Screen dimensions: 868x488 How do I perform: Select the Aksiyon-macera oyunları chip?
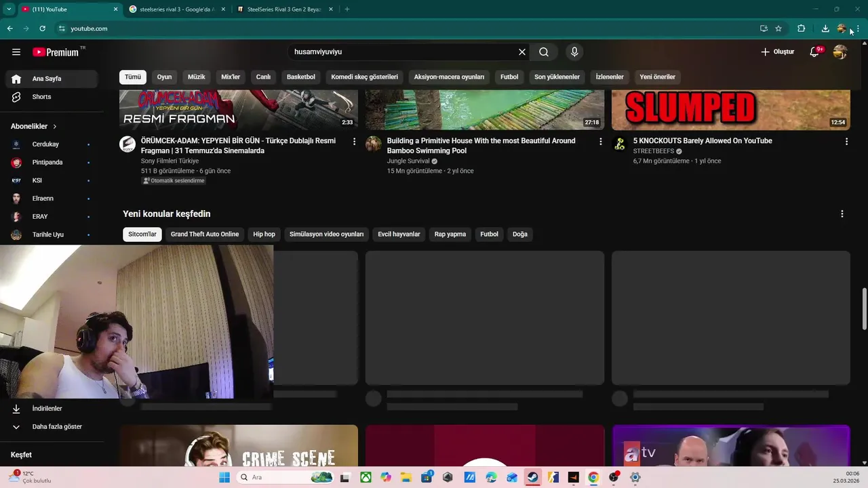point(449,77)
